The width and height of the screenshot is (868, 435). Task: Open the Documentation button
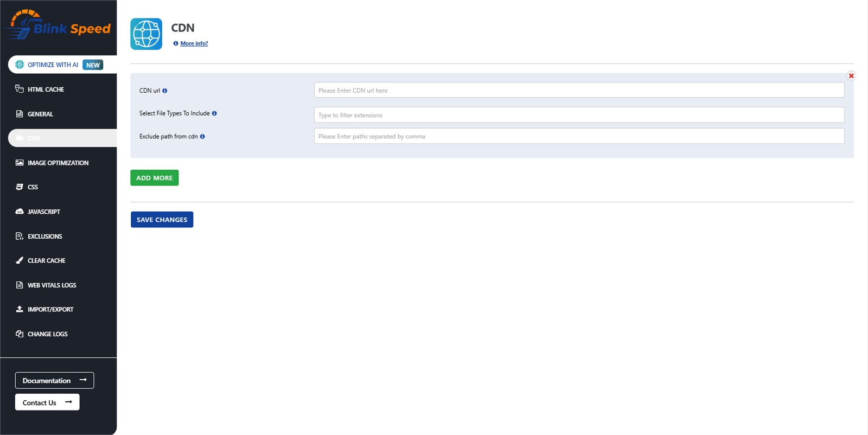(x=54, y=380)
